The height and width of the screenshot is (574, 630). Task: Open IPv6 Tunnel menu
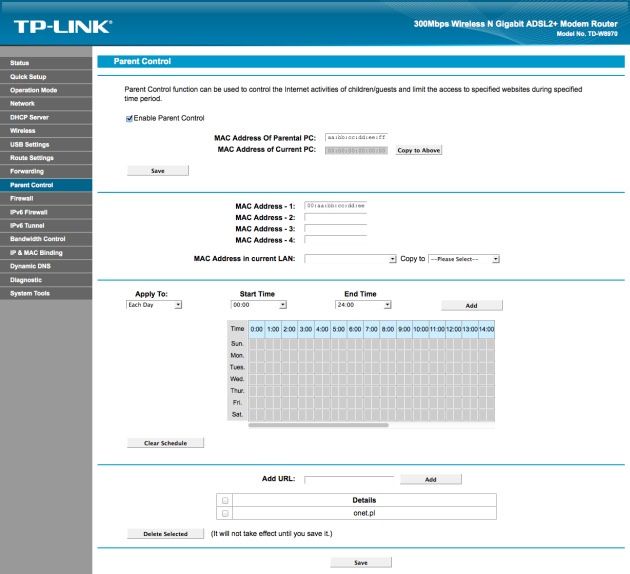point(46,226)
